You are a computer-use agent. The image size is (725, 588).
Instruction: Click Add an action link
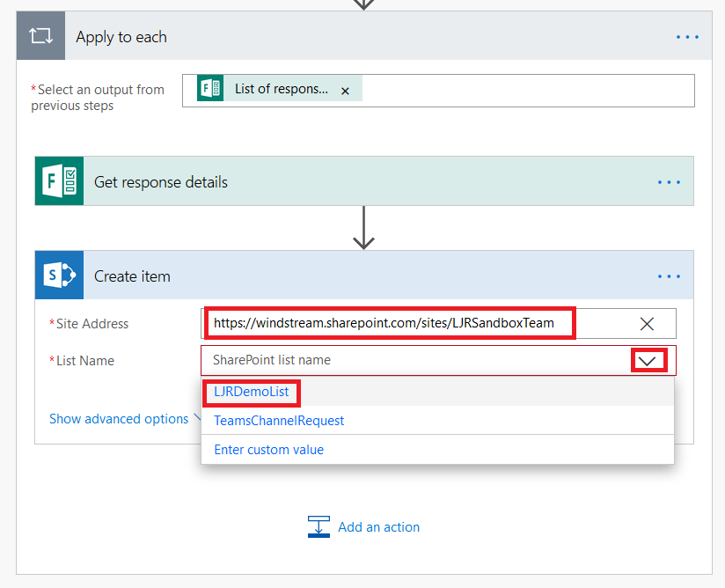(378, 527)
